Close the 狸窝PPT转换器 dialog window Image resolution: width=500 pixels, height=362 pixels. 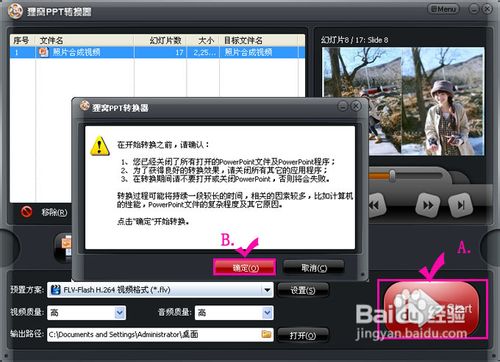356,106
